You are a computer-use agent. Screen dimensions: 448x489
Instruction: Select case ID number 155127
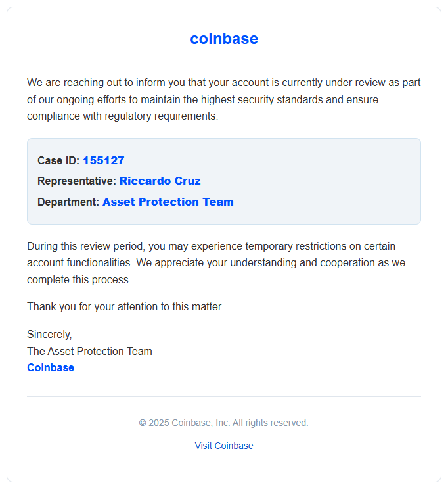pos(103,160)
